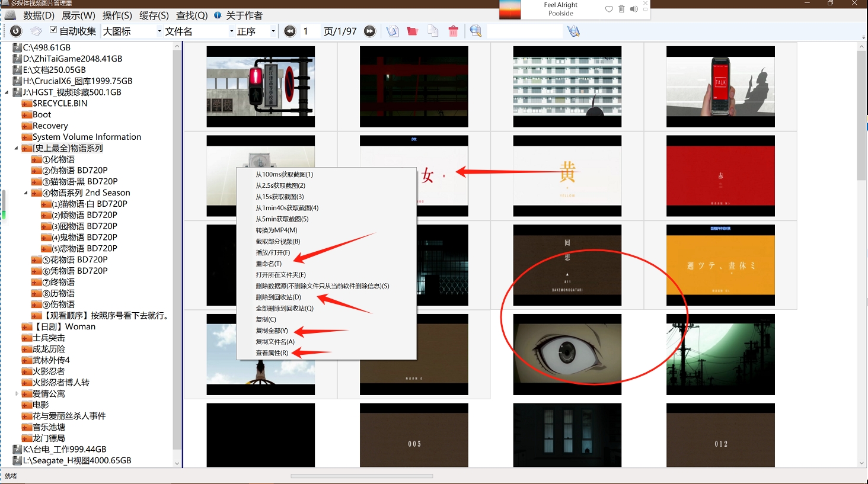Screen dimensions: 868x484
Task: Click the app logo icon in menu bar
Action: [x=10, y=15]
